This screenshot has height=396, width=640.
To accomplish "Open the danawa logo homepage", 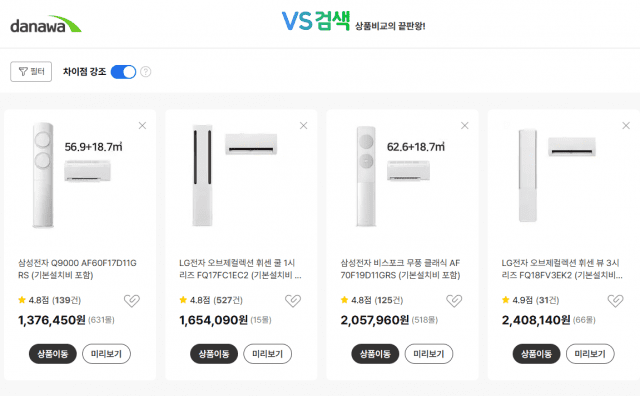I will point(45,24).
